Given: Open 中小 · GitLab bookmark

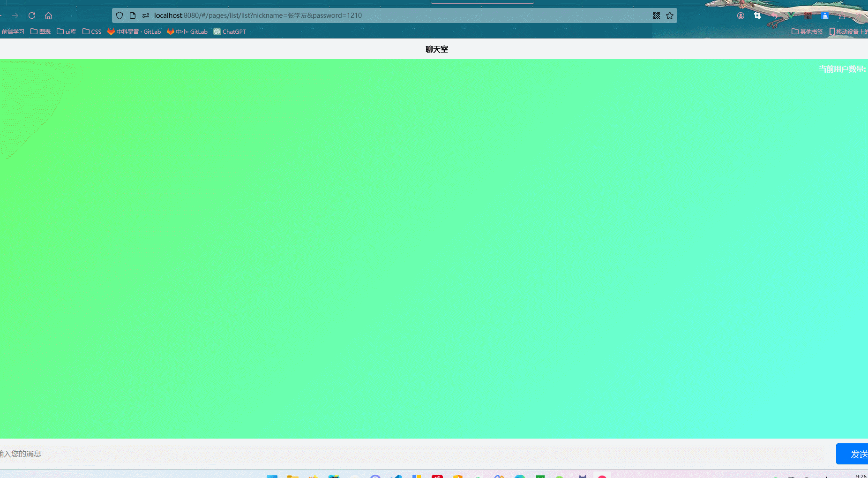Looking at the screenshot, I should coord(187,31).
